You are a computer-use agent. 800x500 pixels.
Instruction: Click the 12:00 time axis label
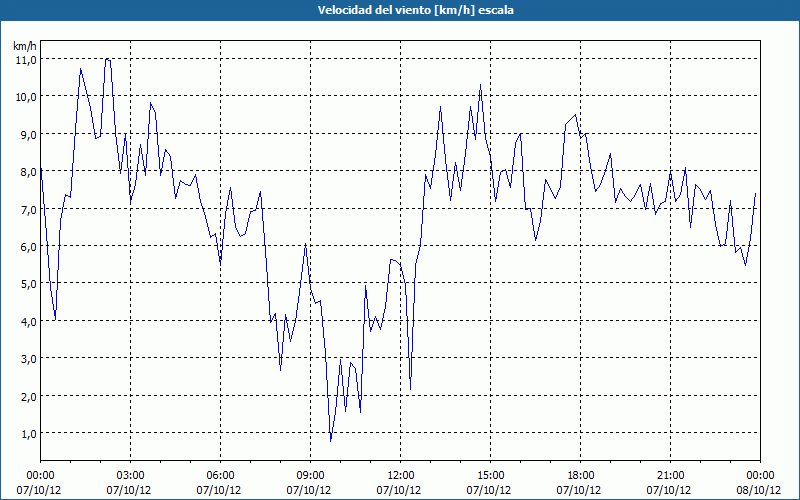coord(401,476)
